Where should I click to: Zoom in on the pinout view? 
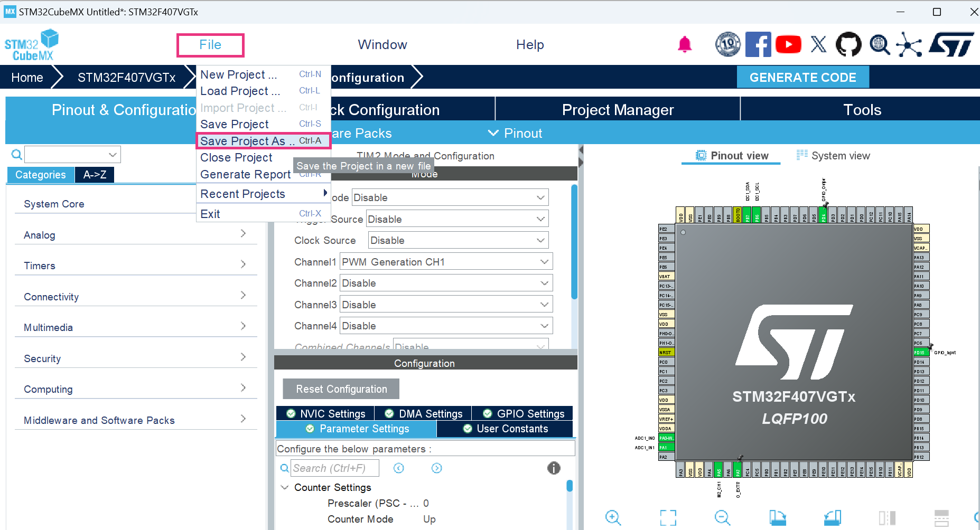pyautogui.click(x=613, y=518)
